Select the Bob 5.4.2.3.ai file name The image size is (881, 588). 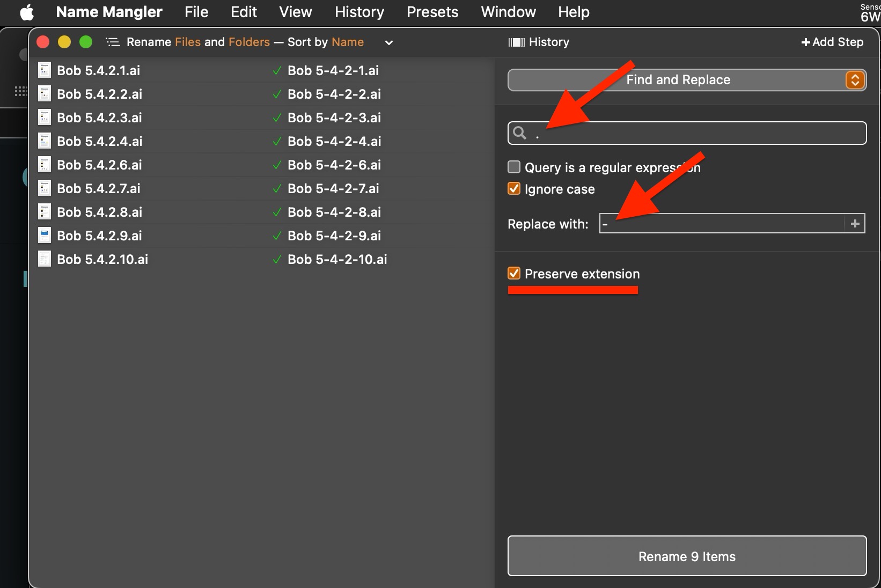coord(100,117)
